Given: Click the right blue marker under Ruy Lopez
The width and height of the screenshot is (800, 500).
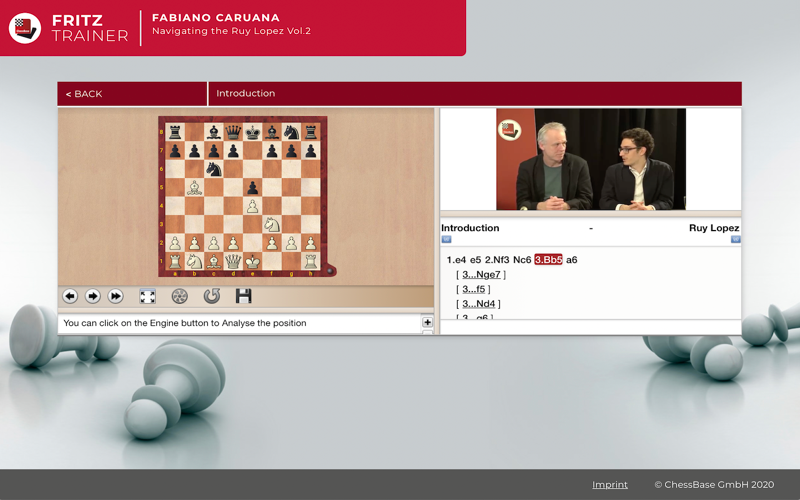Looking at the screenshot, I should click(735, 239).
